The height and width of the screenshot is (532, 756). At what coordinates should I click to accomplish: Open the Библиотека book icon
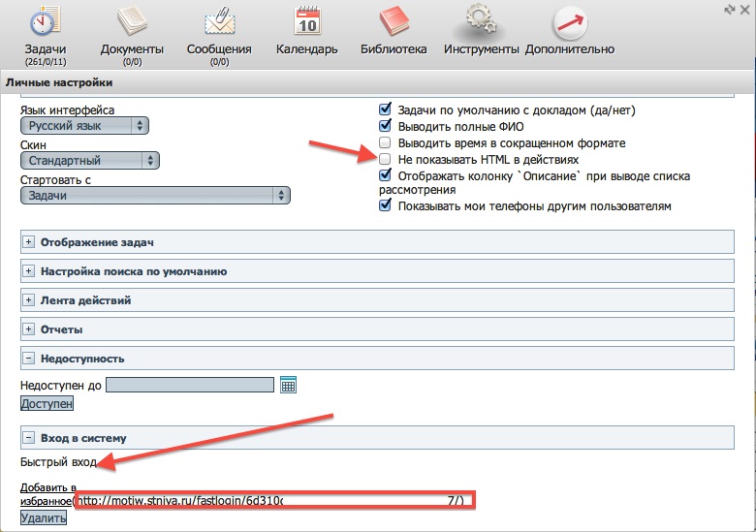coord(394,23)
